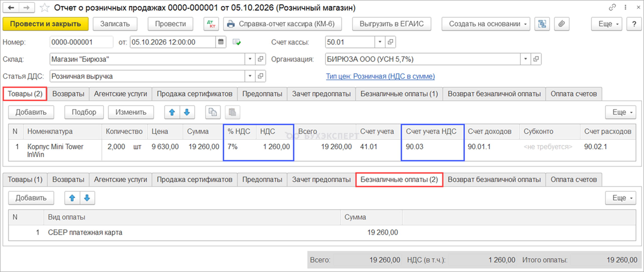Open Создать на основании dropdown
644x272 pixels.
(x=486, y=24)
